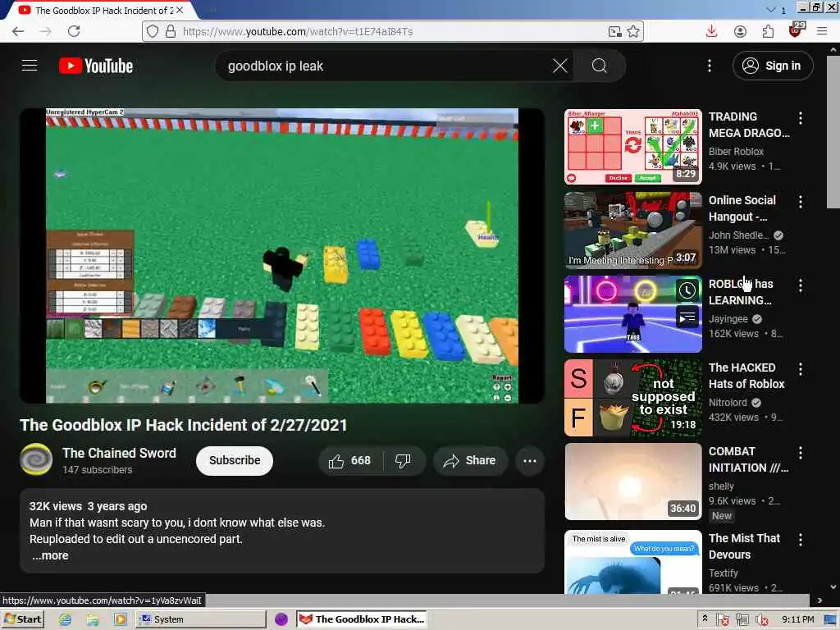Open The Chained Sword channel avatar

click(36, 459)
